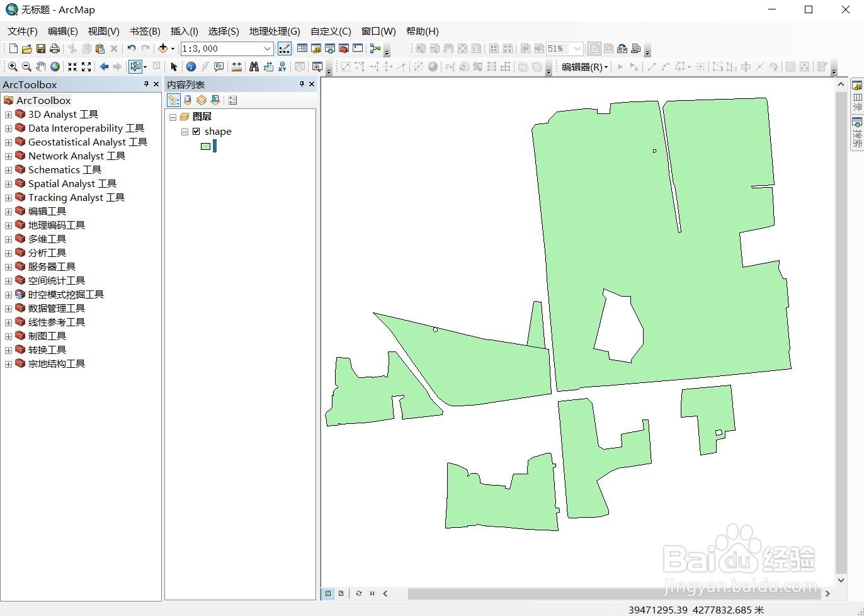864x616 pixels.
Task: Open the 地理处理(G) menu
Action: [x=274, y=31]
